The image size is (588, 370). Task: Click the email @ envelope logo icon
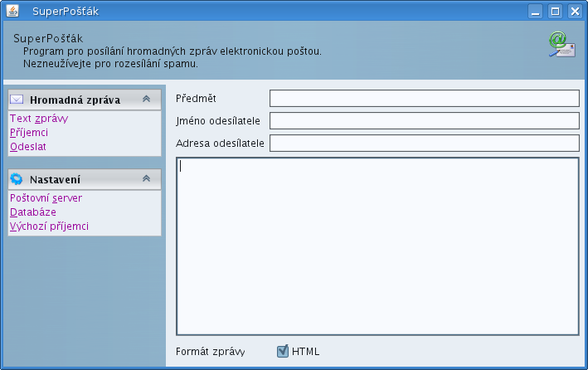[562, 44]
